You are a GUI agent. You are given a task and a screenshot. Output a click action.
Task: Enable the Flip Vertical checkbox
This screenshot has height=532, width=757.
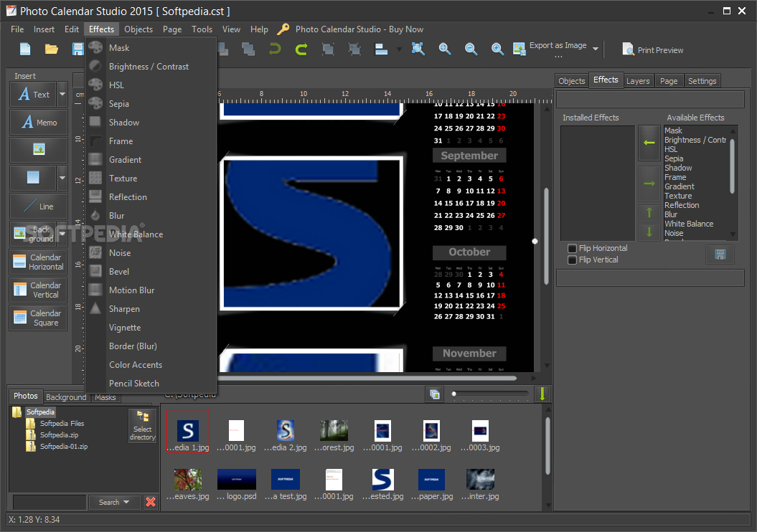click(x=572, y=260)
